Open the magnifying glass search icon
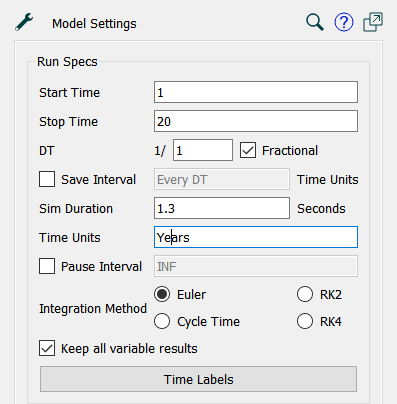Viewport: 397px width, 404px height. coord(315,22)
